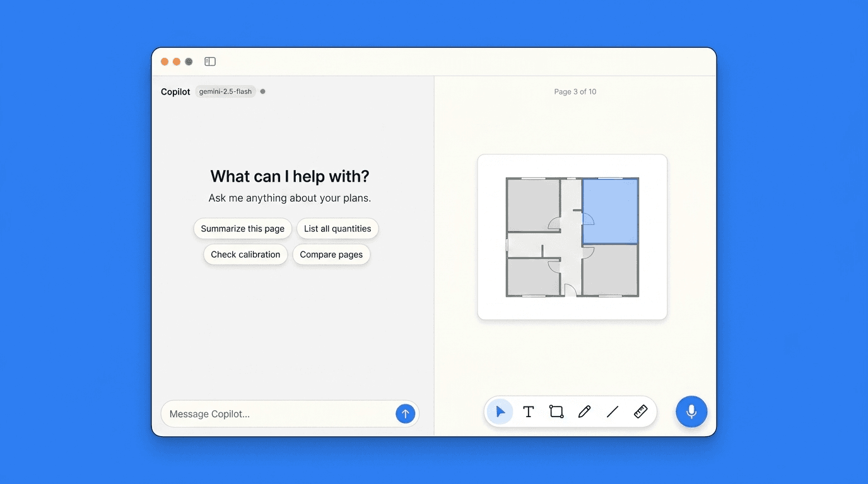868x484 pixels.
Task: Click the orange close window button
Action: coord(165,62)
